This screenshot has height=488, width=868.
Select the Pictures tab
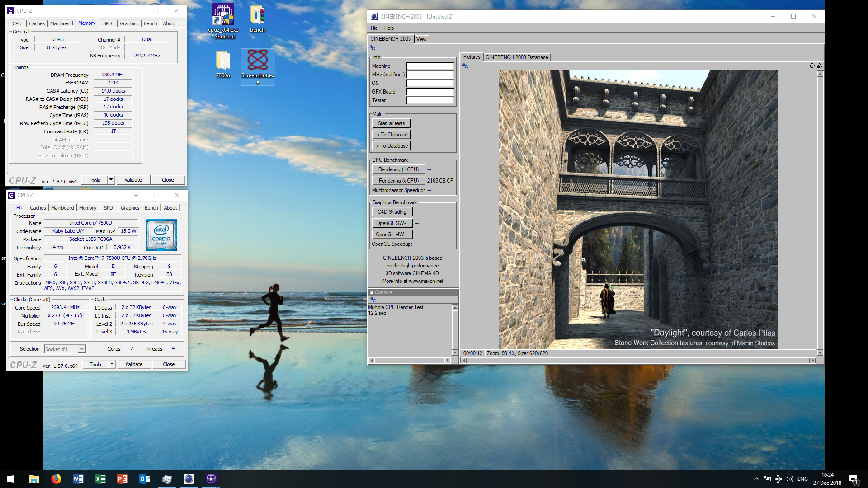[x=472, y=57]
